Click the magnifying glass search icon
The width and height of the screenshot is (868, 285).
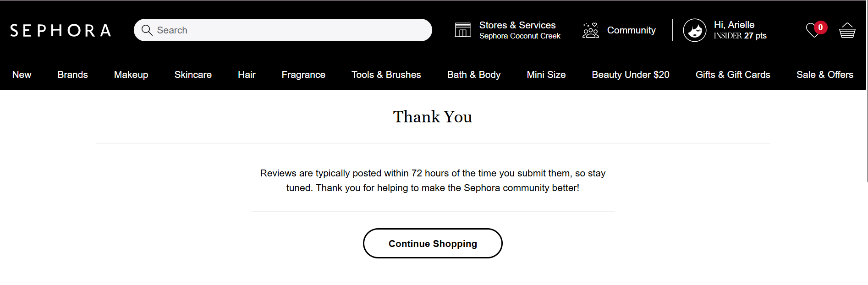point(147,30)
